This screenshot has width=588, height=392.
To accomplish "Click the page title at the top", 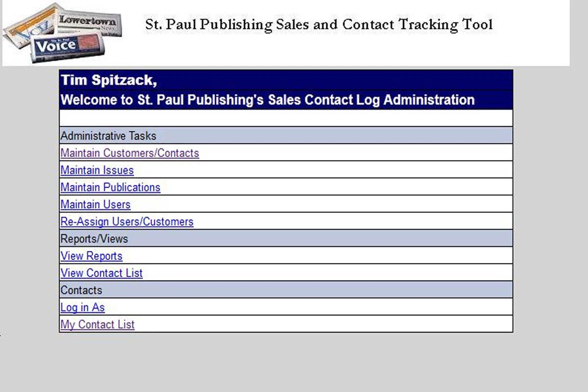I will 318,24.
